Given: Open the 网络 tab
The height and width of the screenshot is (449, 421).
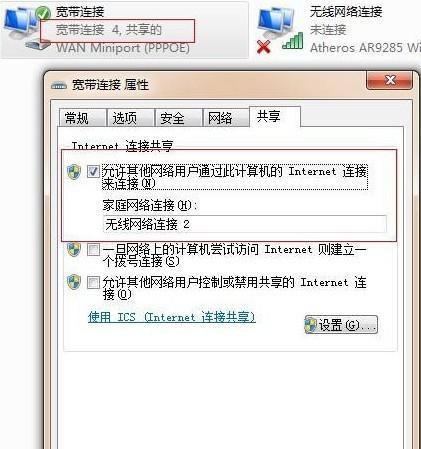Looking at the screenshot, I should (x=226, y=117).
